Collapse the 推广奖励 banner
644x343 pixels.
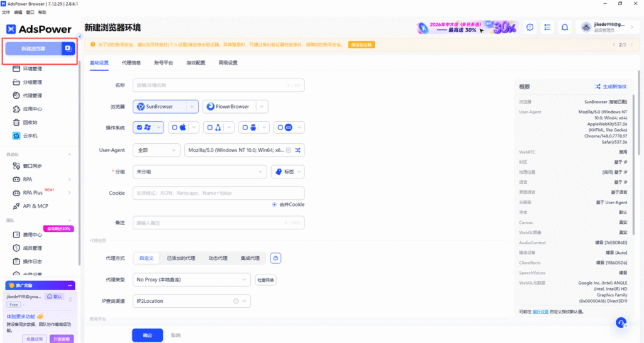click(69, 285)
